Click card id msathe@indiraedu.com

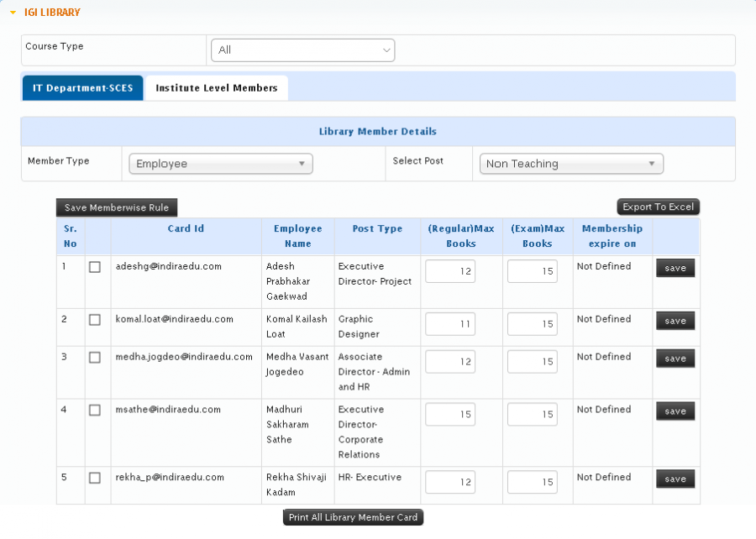(x=168, y=410)
